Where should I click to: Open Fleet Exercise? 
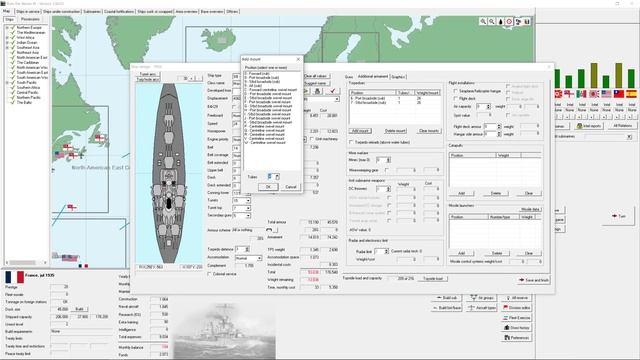point(517,318)
